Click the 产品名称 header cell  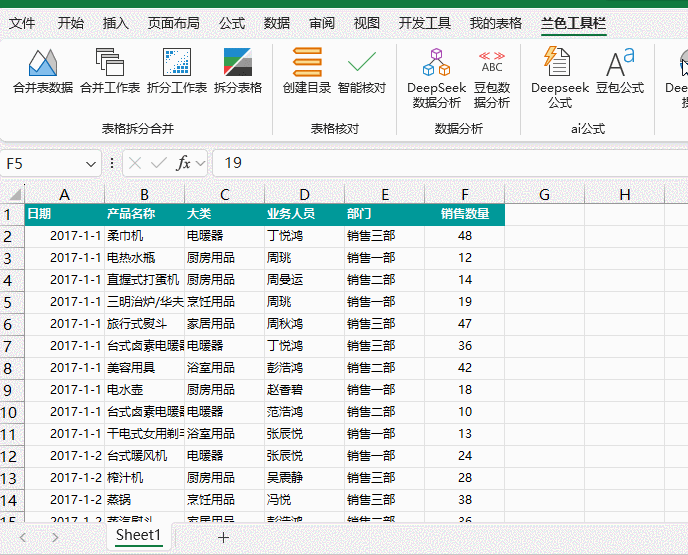tap(144, 214)
